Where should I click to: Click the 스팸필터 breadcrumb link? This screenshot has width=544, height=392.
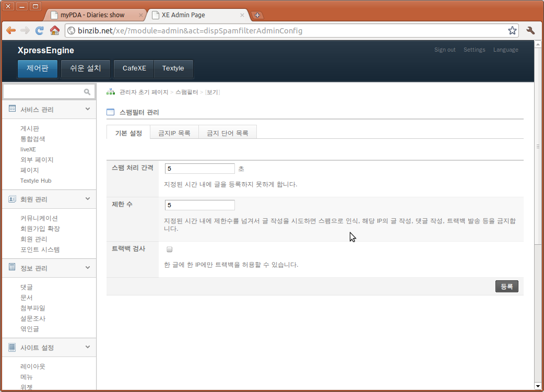[x=187, y=92]
